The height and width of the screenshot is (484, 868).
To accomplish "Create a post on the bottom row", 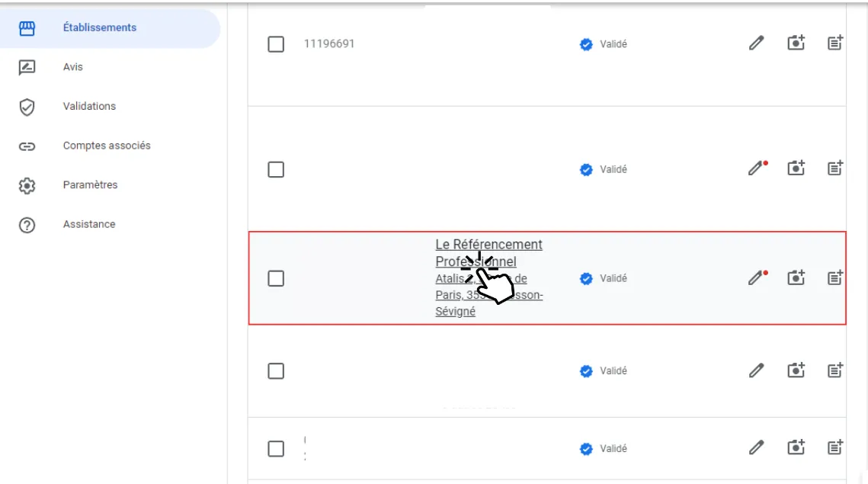I will pos(835,447).
